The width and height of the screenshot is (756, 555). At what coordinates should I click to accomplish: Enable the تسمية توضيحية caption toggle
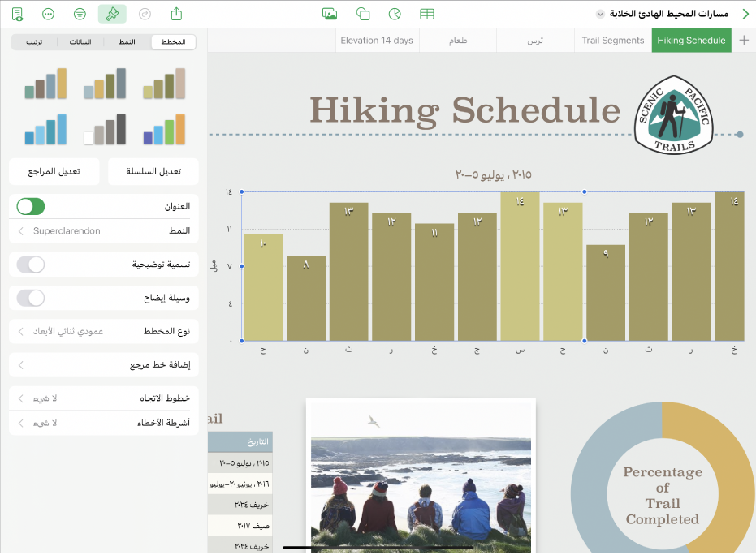coord(31,265)
